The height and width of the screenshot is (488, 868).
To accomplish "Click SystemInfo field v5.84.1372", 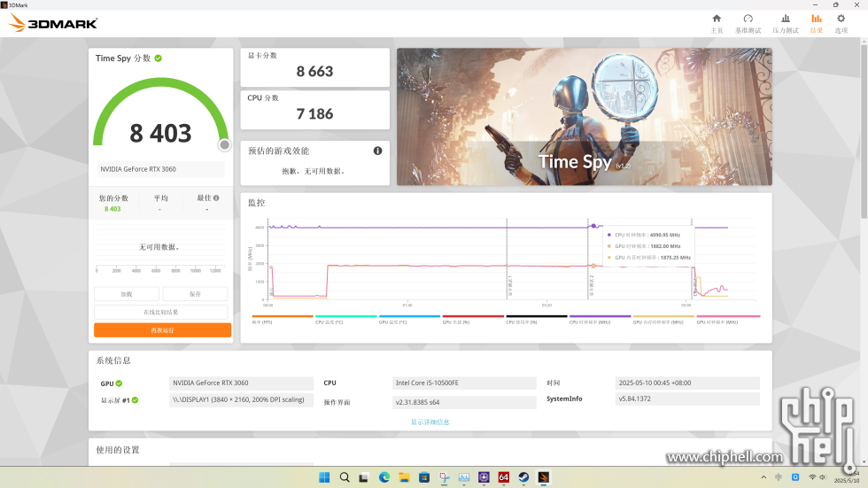I will [x=687, y=399].
